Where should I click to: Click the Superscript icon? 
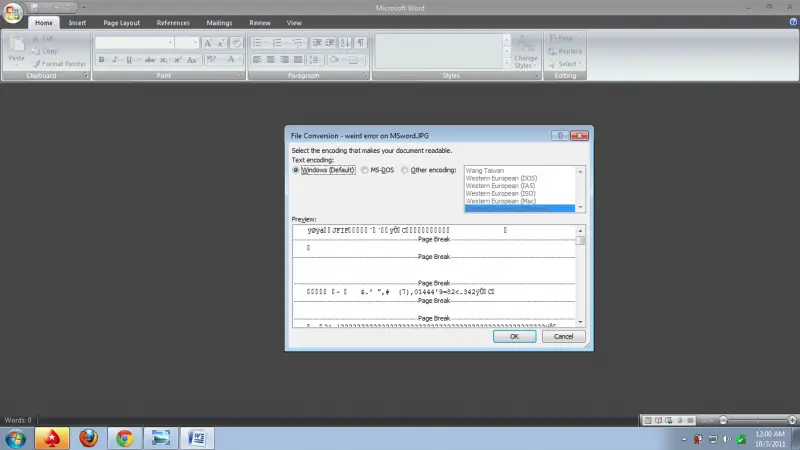click(178, 60)
